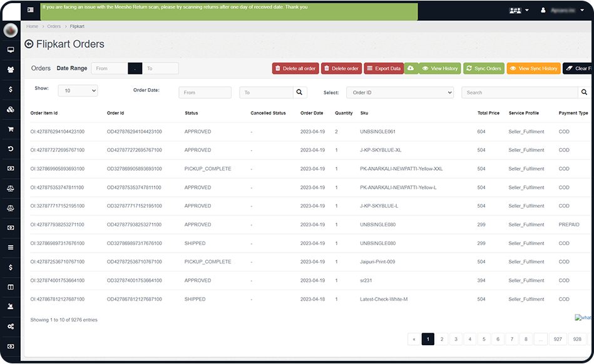
Task: Click the PREPAID payment type cell
Action: click(569, 225)
